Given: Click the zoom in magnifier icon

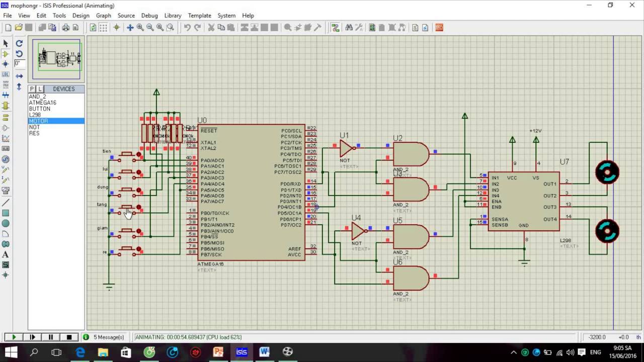Looking at the screenshot, I should pos(140,28).
